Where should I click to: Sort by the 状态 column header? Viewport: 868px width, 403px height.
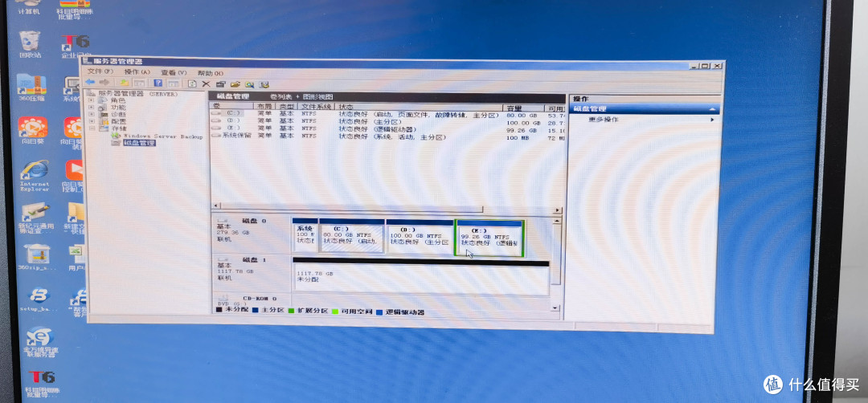420,107
